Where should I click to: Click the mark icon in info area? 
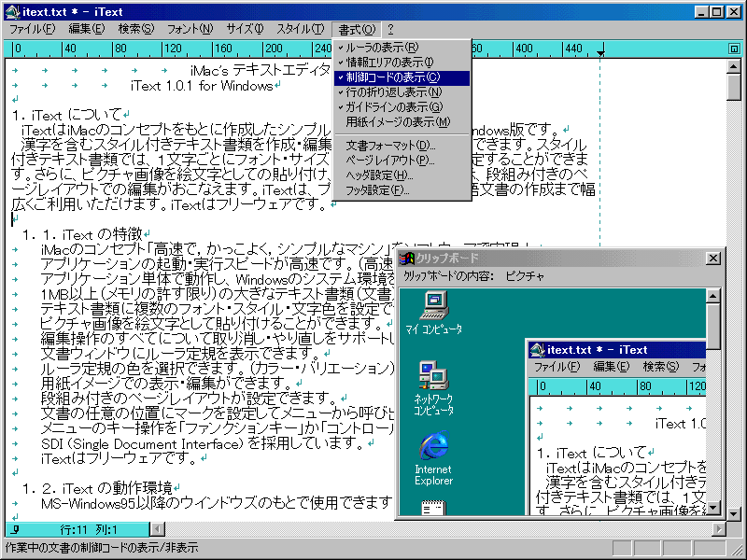click(x=15, y=529)
